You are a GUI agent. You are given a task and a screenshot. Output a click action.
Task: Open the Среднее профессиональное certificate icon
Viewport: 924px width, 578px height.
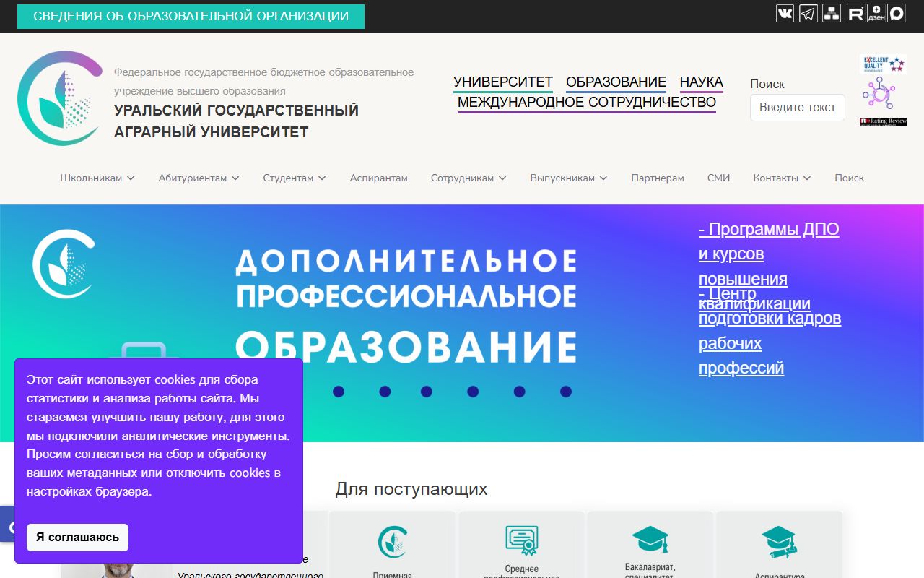tap(521, 540)
